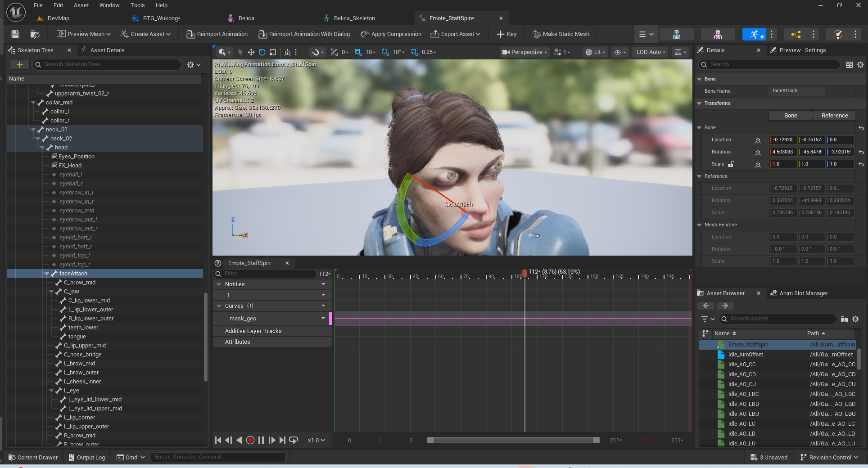Open the Perspective view dropdown
Viewport: 868px width, 468px height.
[x=524, y=52]
